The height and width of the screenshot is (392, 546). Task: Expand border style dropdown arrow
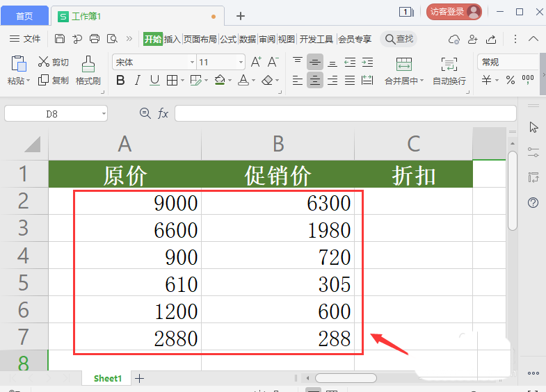(x=182, y=81)
